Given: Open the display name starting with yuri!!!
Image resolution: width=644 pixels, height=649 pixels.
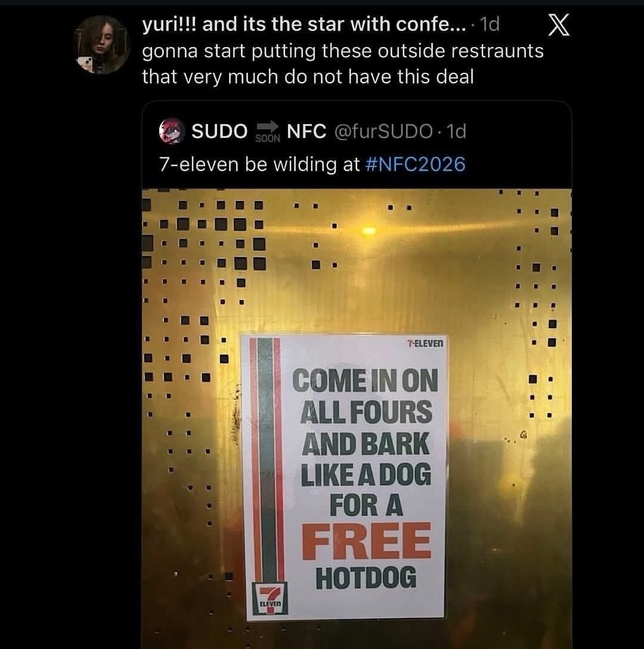Looking at the screenshot, I should pos(304,24).
